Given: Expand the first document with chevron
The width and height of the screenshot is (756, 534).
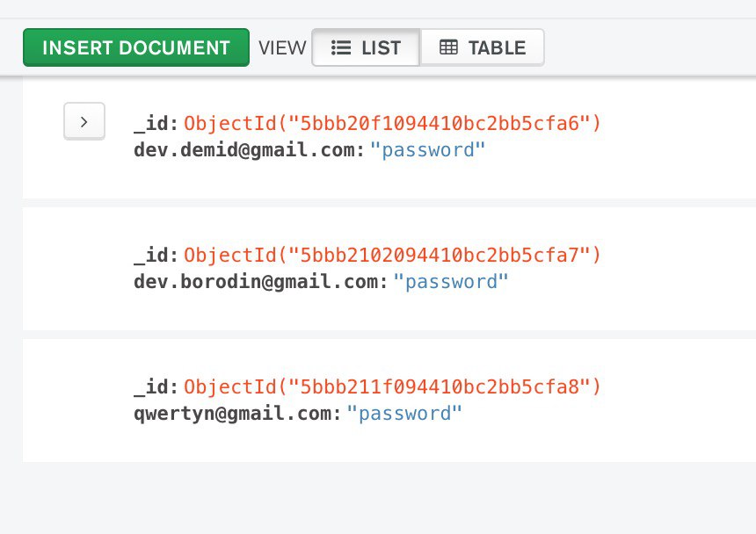Looking at the screenshot, I should pyautogui.click(x=84, y=121).
